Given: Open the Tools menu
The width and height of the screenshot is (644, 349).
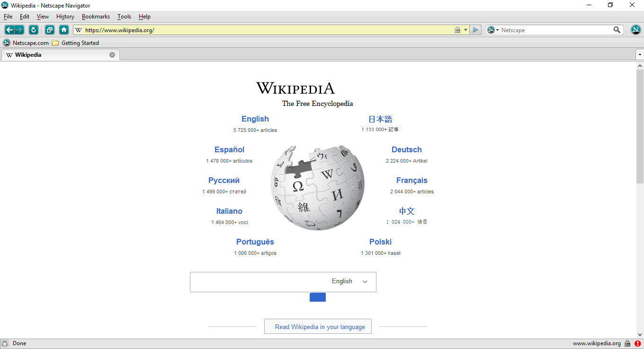Looking at the screenshot, I should click(124, 17).
